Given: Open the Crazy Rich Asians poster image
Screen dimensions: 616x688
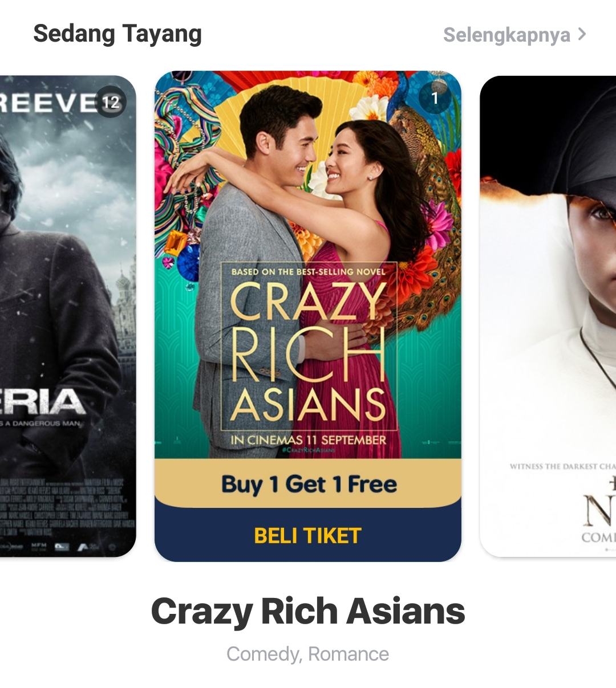Looking at the screenshot, I should tap(308, 265).
